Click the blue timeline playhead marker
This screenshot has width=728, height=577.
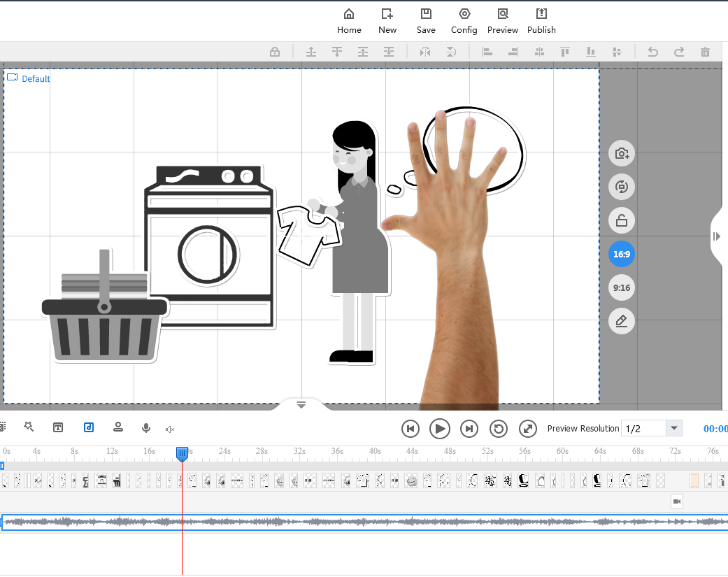(x=182, y=454)
